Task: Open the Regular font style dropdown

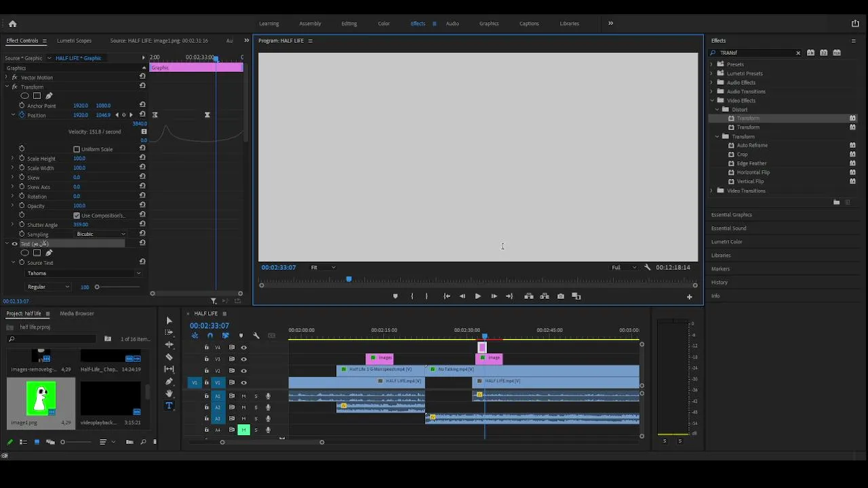Action: coord(47,287)
